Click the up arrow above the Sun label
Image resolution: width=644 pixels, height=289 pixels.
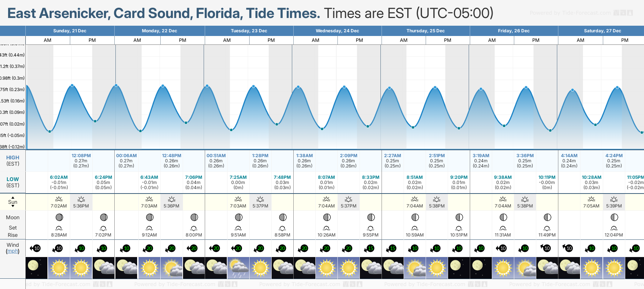coord(13,198)
